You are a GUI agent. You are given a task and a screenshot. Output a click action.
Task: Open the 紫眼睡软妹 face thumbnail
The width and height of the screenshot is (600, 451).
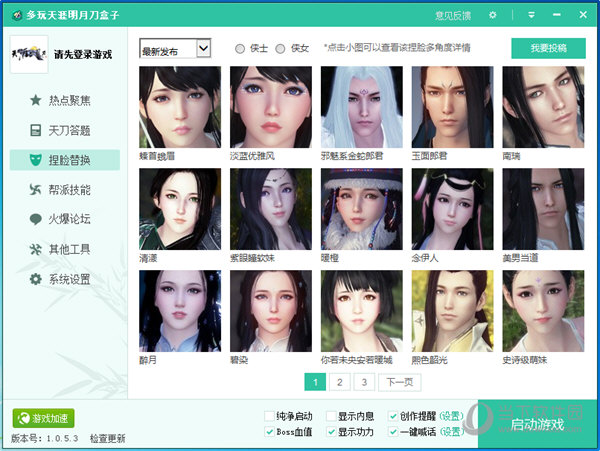tap(271, 209)
